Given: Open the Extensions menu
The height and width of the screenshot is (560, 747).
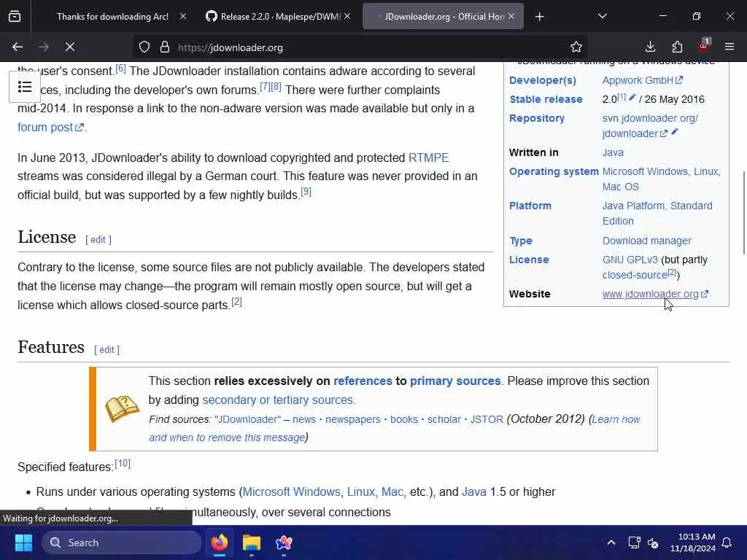Looking at the screenshot, I should [677, 47].
